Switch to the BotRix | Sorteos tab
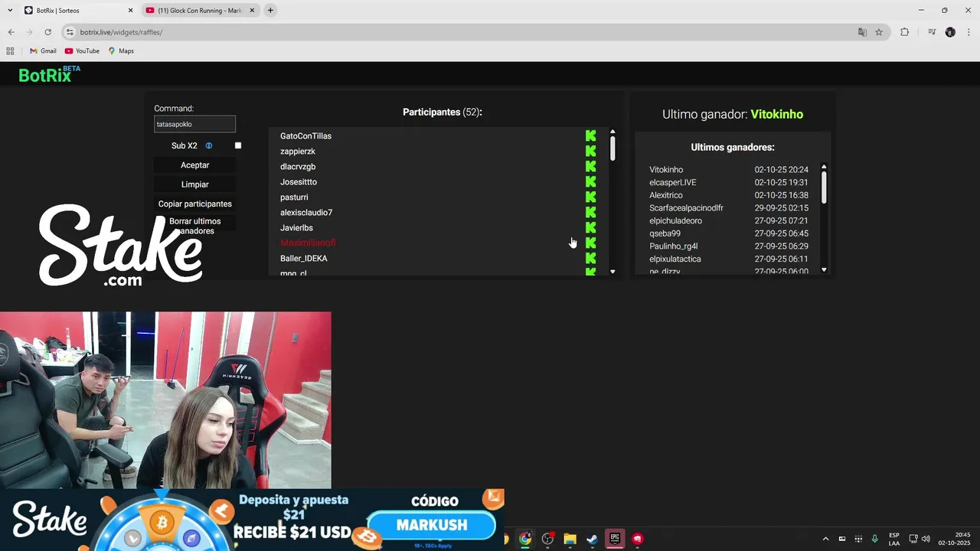This screenshot has height=551, width=980. (77, 11)
